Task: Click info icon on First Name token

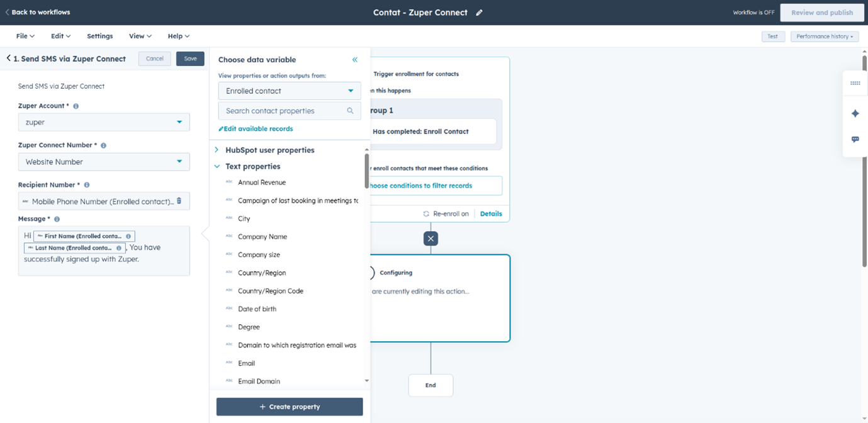Action: (128, 237)
